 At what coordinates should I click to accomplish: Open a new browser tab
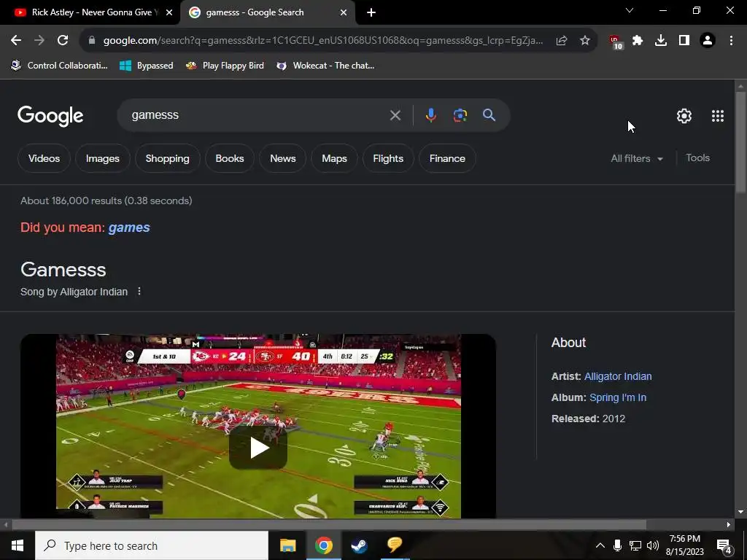pos(371,12)
